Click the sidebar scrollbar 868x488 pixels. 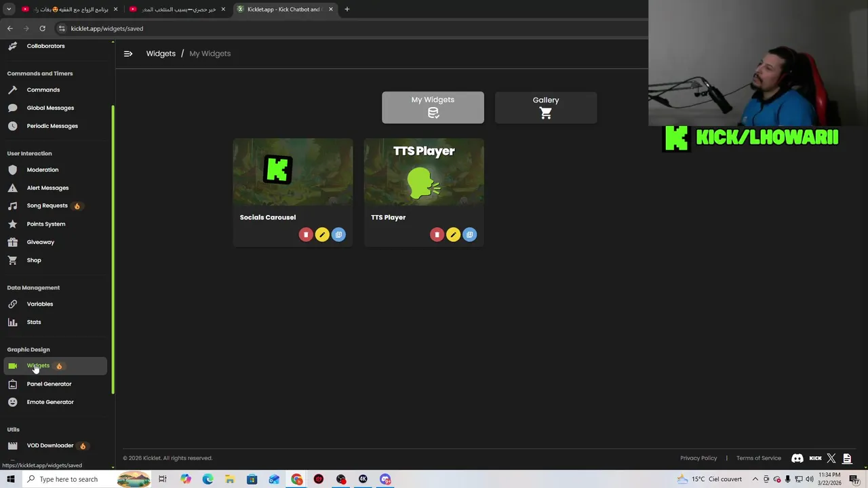113,249
